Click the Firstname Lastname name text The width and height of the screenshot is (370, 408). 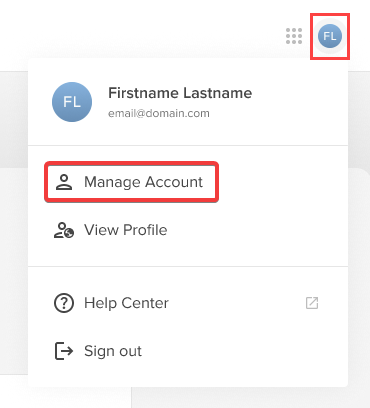(x=180, y=93)
